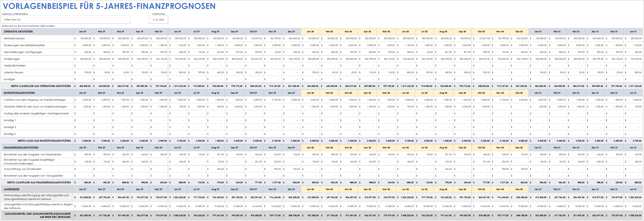
Task: Click the title 'Vorlagenbeispiel für 5-Jahres-Finanzprognosen'
Action: coord(109,6)
